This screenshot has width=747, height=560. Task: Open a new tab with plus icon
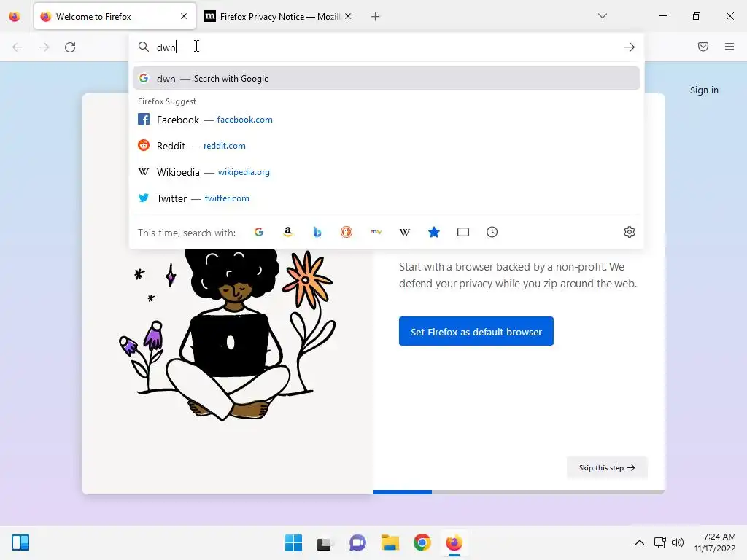pos(376,17)
